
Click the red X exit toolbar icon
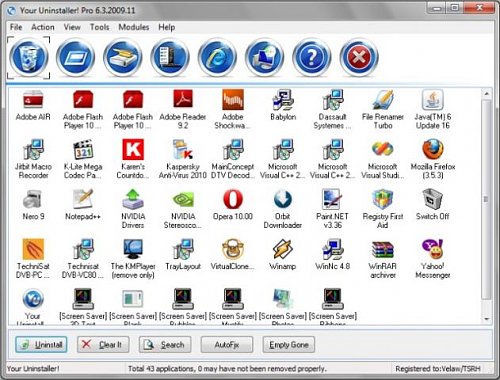coord(359,57)
